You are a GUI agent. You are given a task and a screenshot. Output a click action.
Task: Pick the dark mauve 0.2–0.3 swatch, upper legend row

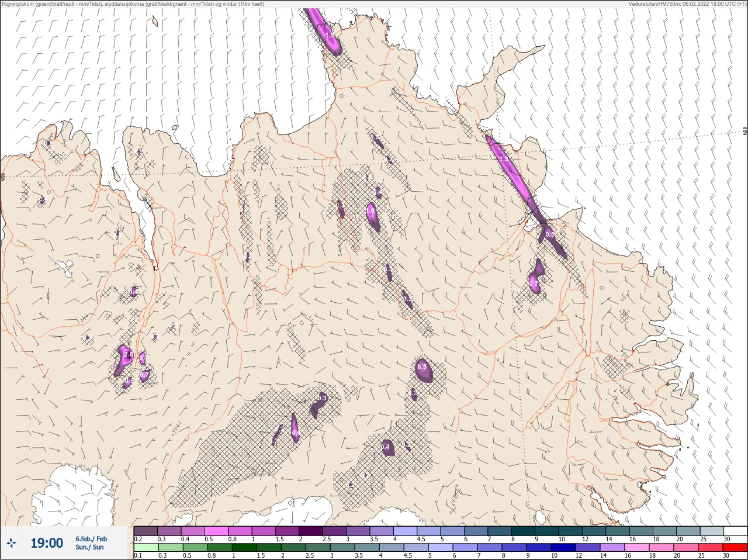(146, 531)
